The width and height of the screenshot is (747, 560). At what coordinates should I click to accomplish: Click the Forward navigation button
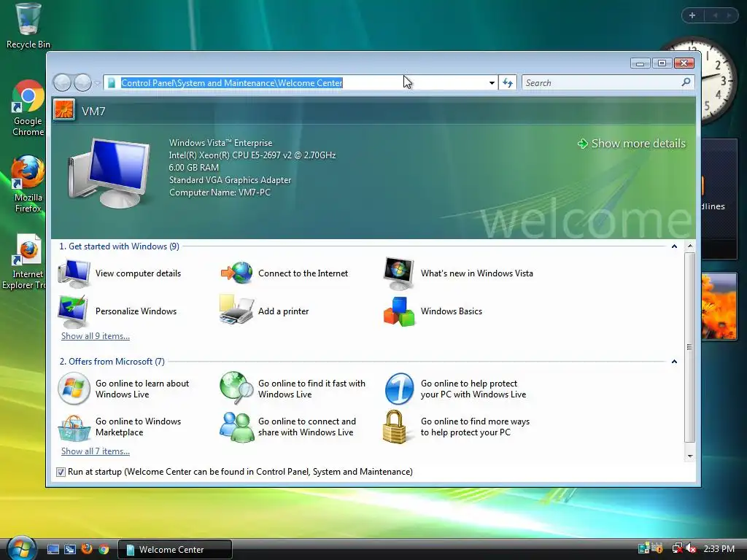(82, 83)
